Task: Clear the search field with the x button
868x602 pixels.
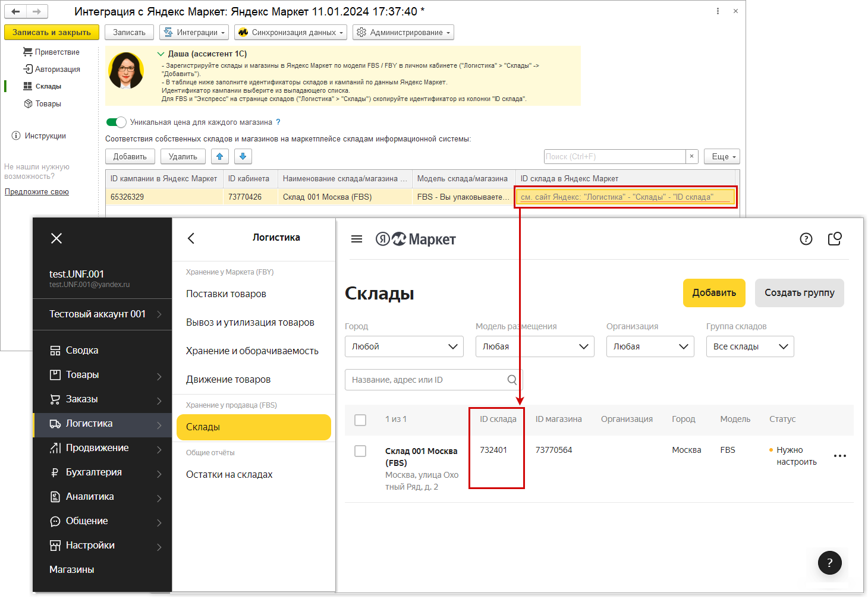Action: tap(691, 156)
